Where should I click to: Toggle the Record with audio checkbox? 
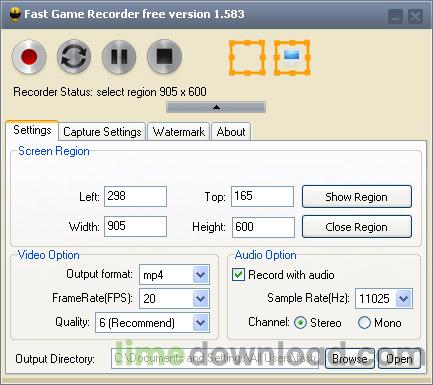tap(238, 275)
